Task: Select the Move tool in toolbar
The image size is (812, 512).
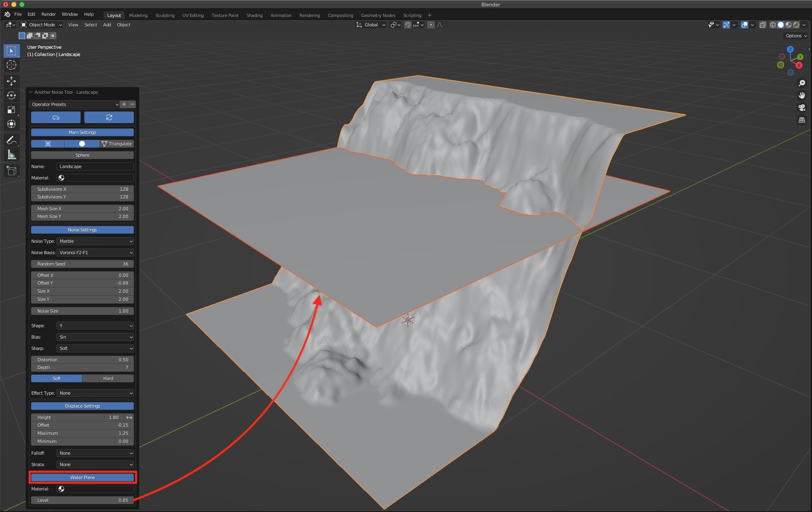Action: (x=11, y=81)
